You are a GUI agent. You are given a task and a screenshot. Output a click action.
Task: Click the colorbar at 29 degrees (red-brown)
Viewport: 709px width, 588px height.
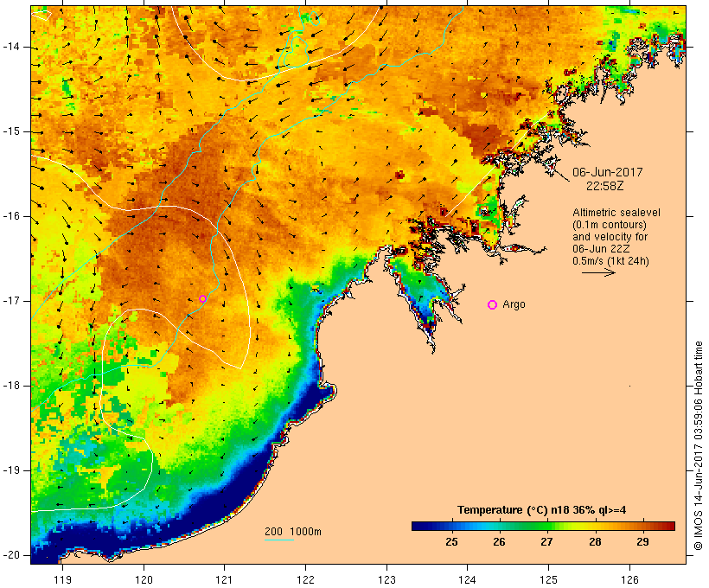pyautogui.click(x=642, y=526)
